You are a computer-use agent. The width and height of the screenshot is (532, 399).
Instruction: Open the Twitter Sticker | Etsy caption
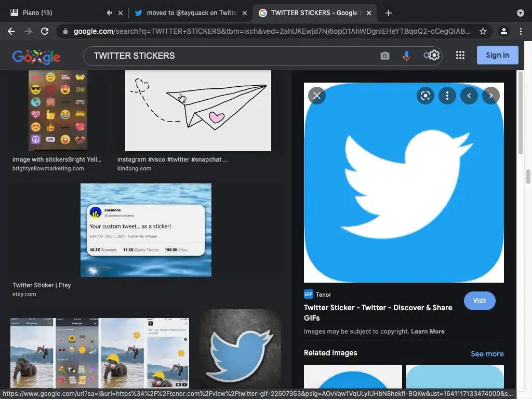pos(42,285)
